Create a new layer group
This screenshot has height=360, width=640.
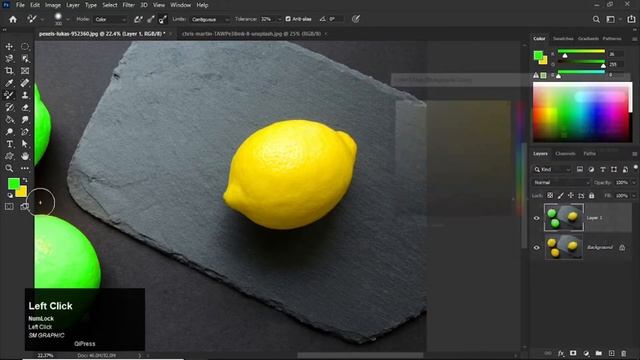pyautogui.click(x=599, y=353)
